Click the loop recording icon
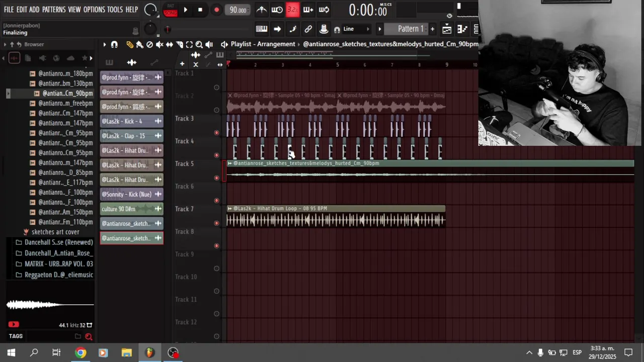Viewport: 644px width, 362px height. coord(324,10)
